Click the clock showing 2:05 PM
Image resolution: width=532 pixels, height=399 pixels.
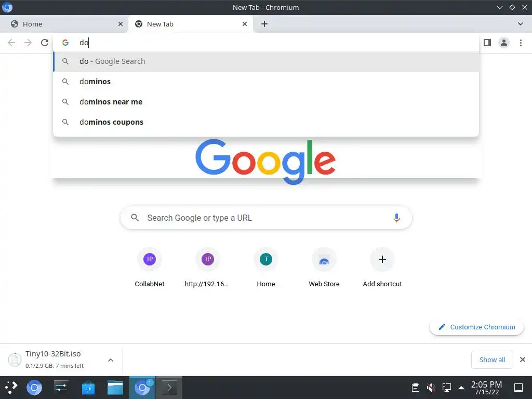point(486,388)
